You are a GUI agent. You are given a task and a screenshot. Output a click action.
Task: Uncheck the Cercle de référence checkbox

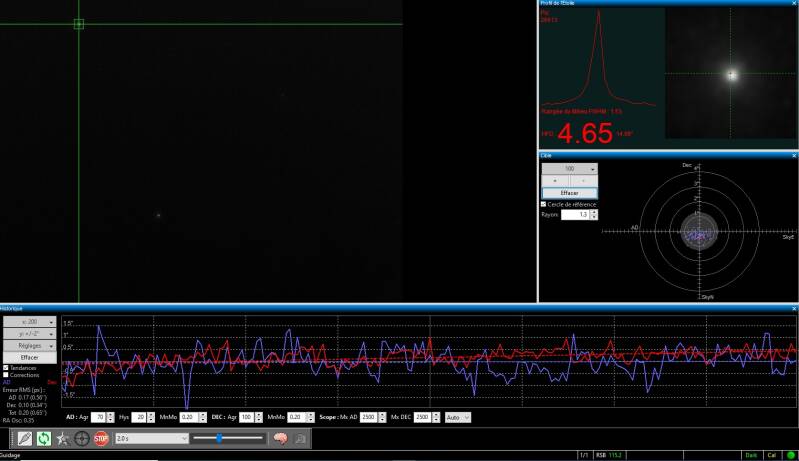pos(543,204)
